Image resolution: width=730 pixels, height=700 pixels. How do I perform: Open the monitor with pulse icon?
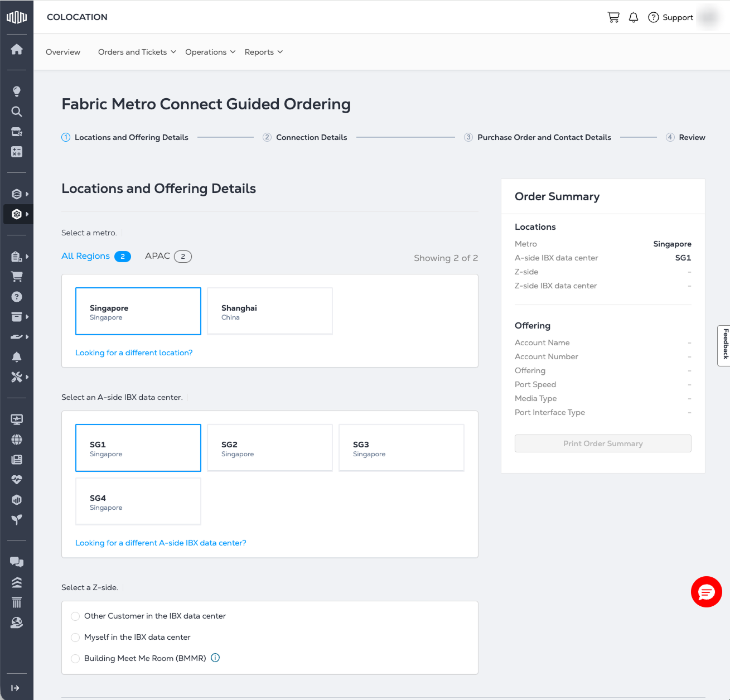17,419
